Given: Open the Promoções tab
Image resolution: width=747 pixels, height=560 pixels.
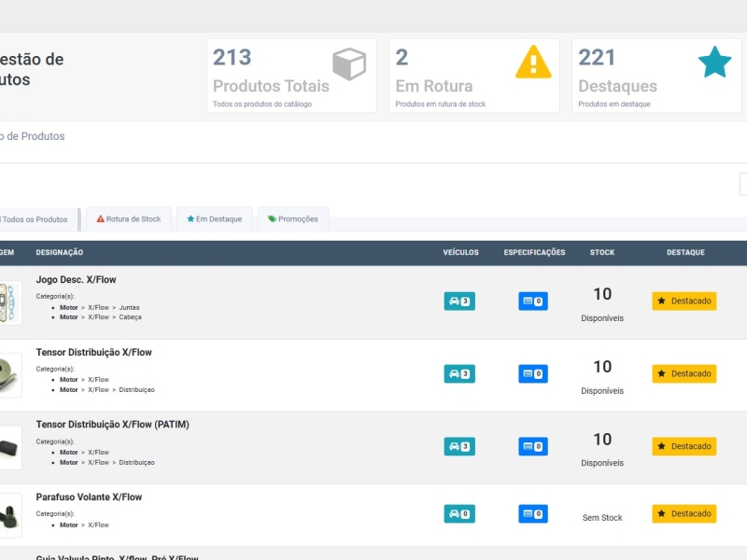Looking at the screenshot, I should (292, 219).
